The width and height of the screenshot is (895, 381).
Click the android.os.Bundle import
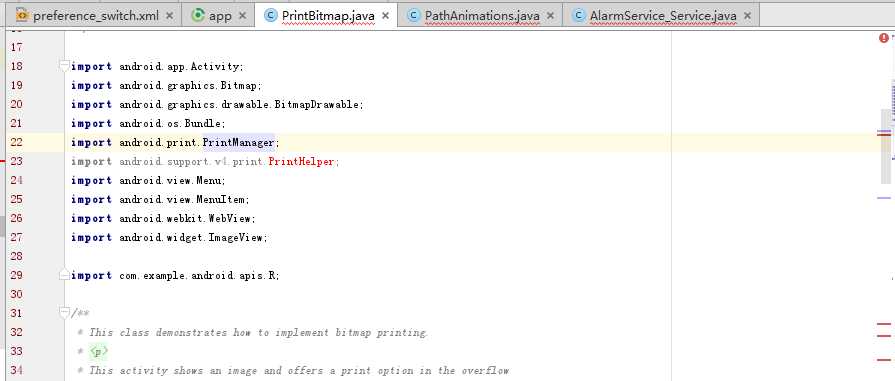pyautogui.click(x=172, y=123)
